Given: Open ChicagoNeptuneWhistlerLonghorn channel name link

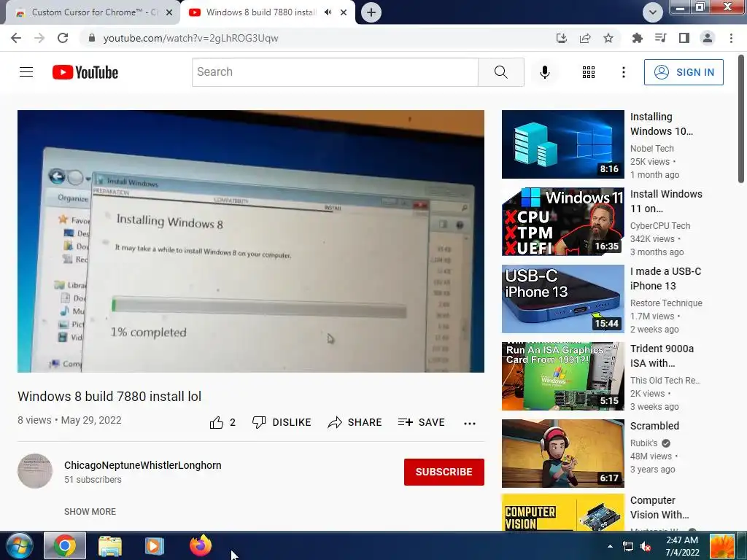Looking at the screenshot, I should click(143, 465).
